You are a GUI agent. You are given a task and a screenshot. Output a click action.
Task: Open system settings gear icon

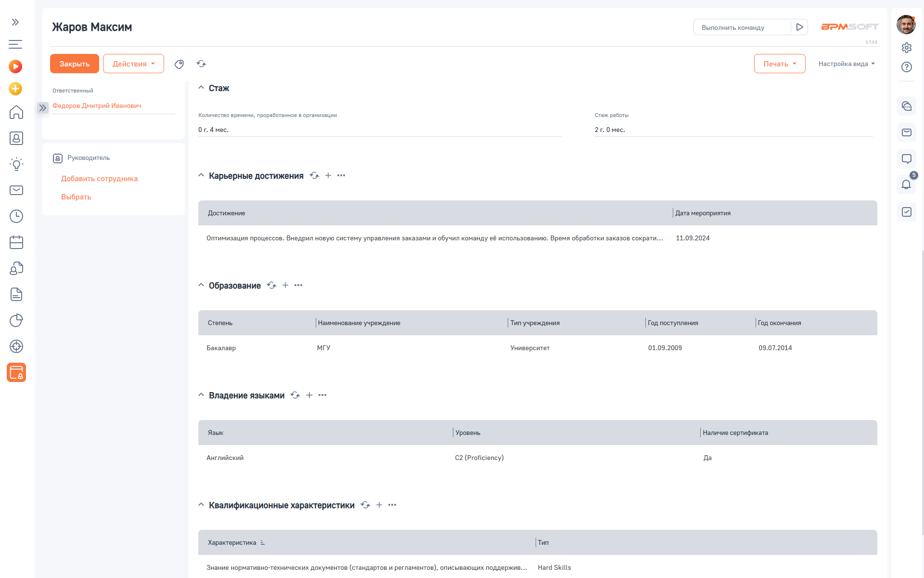[x=907, y=48]
